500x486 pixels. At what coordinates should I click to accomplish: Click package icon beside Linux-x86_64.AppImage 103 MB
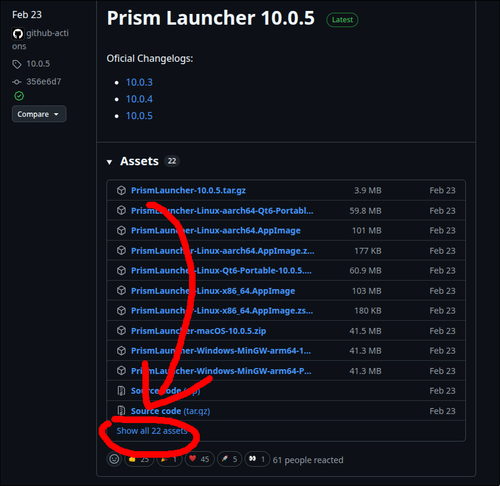coord(121,291)
